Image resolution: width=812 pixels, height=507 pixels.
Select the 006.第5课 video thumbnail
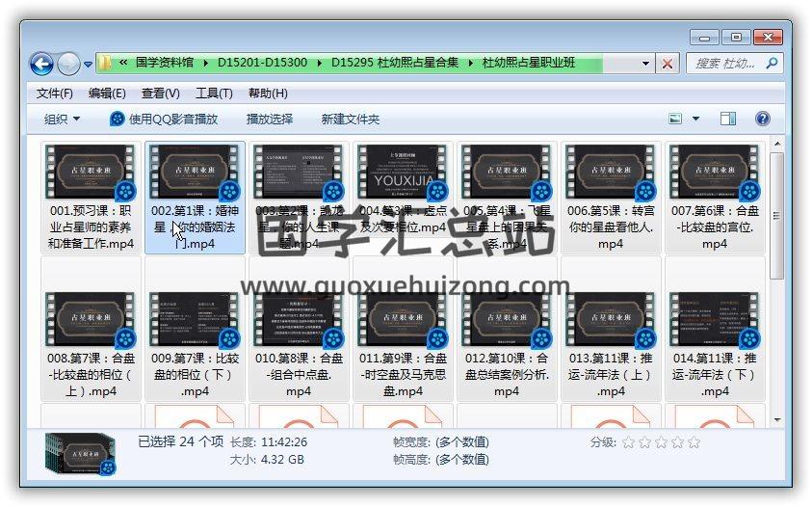[610, 173]
